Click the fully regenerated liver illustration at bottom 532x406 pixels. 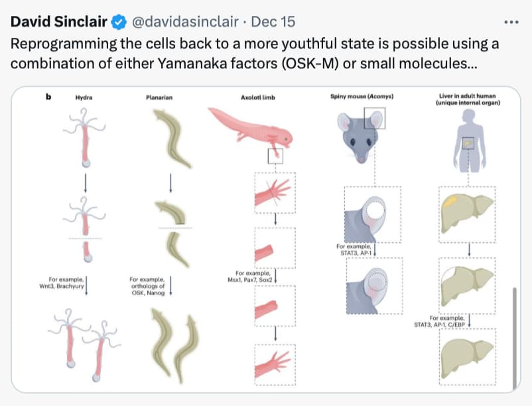tap(467, 358)
